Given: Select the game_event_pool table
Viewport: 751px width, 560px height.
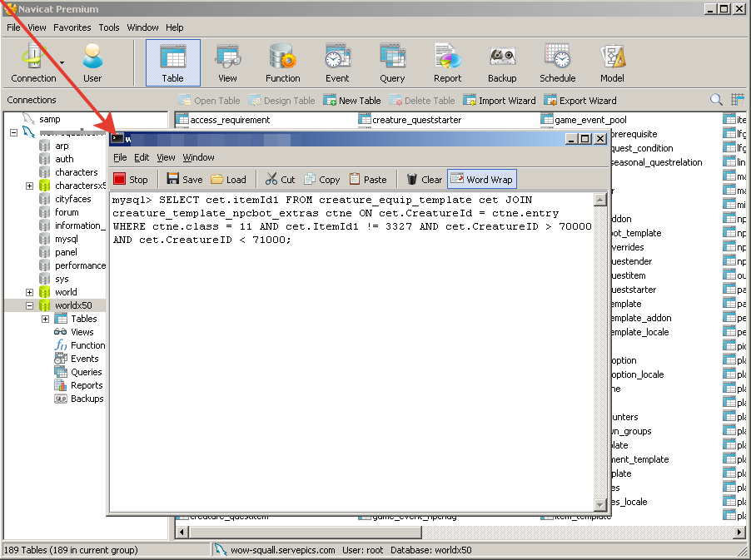Looking at the screenshot, I should click(590, 120).
